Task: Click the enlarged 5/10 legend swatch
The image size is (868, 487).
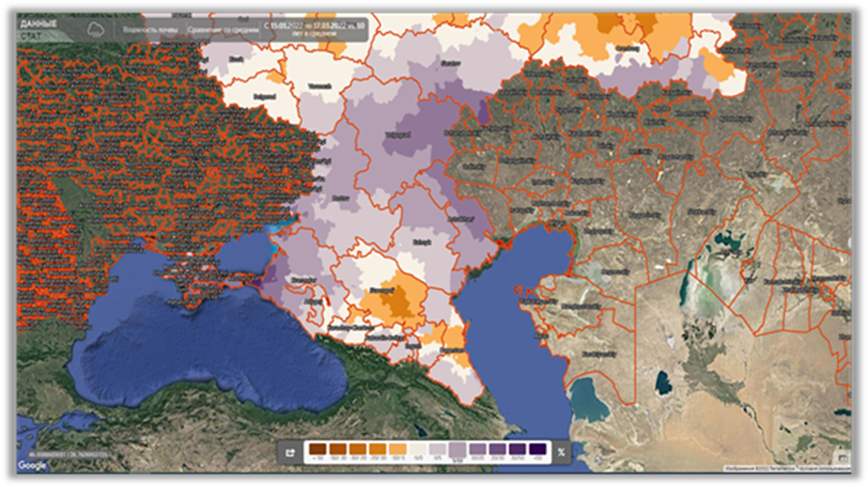Action: click(x=457, y=452)
